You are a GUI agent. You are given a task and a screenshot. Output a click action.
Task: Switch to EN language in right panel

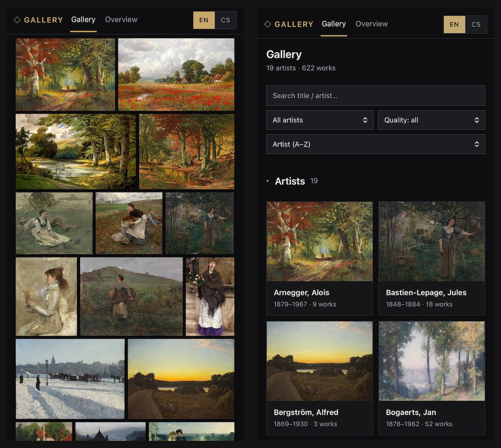tap(454, 24)
